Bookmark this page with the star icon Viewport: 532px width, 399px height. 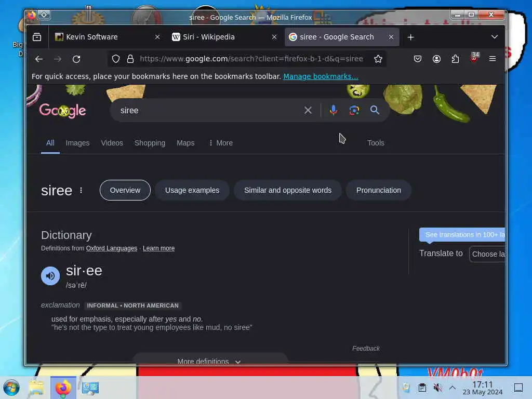(378, 59)
